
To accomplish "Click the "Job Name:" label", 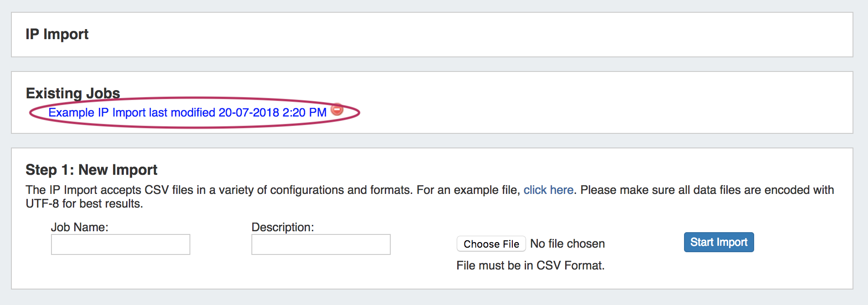I will pyautogui.click(x=80, y=227).
